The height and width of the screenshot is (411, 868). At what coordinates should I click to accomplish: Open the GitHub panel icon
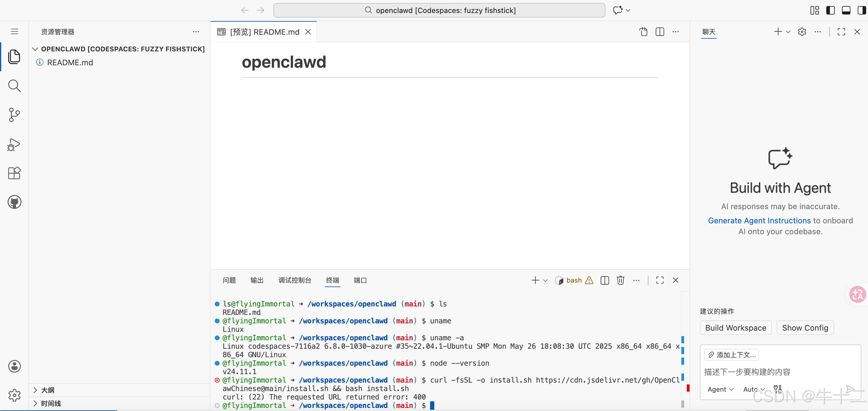coord(14,202)
